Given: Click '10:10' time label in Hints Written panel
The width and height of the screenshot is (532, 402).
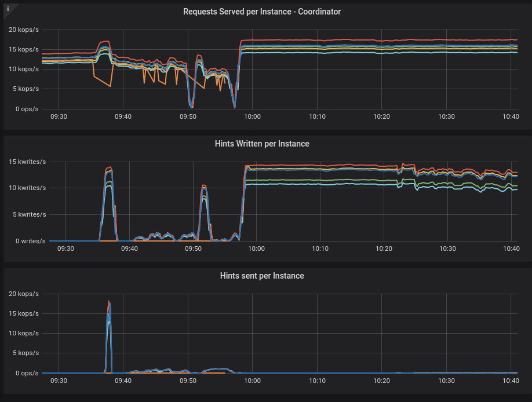Looking at the screenshot, I should 320,248.
